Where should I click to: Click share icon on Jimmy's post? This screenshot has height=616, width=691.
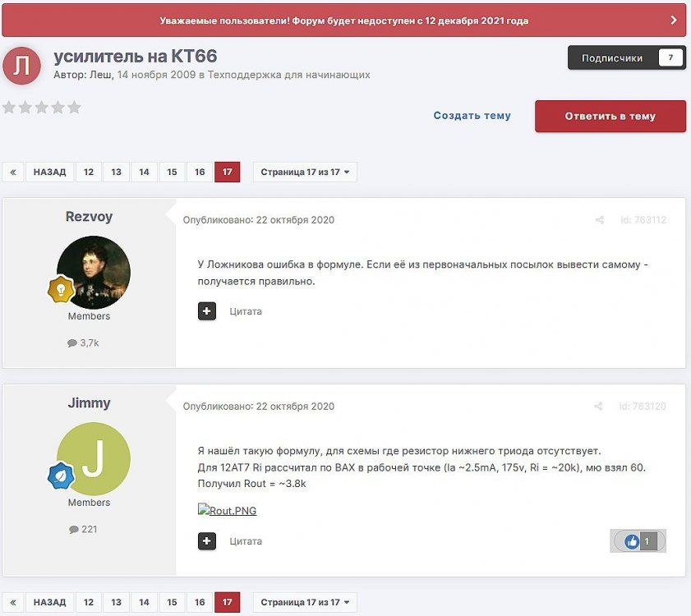coord(598,407)
